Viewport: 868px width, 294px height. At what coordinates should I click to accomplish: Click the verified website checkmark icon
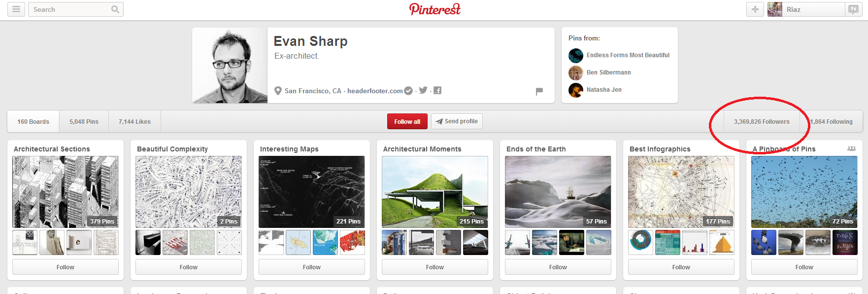coord(408,91)
